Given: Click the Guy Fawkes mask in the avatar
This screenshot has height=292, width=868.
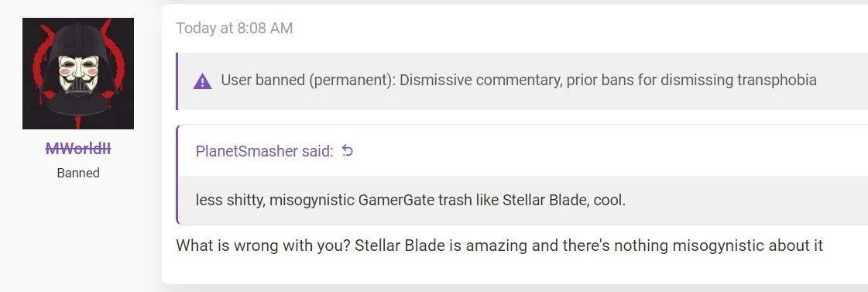Looking at the screenshot, I should [x=79, y=74].
